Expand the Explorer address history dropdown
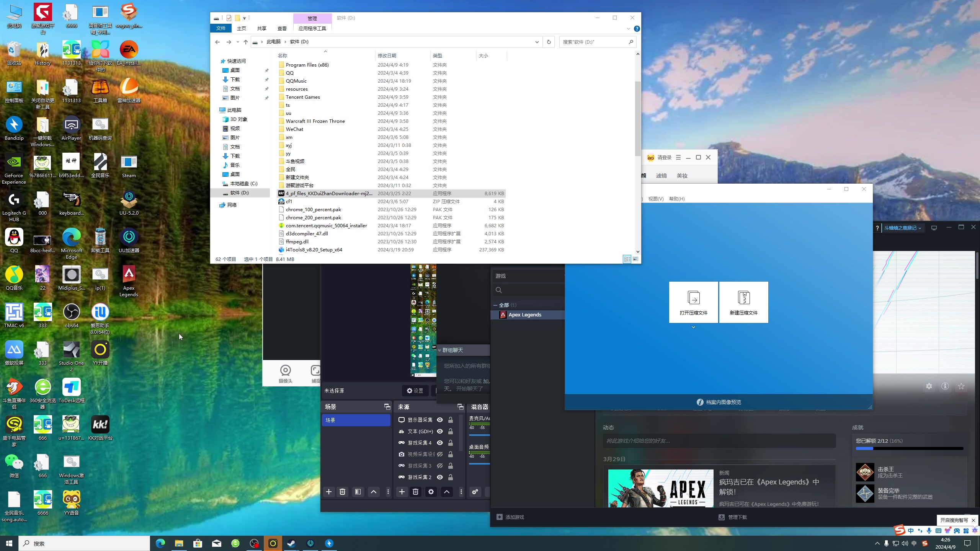The height and width of the screenshot is (551, 980). click(x=537, y=42)
